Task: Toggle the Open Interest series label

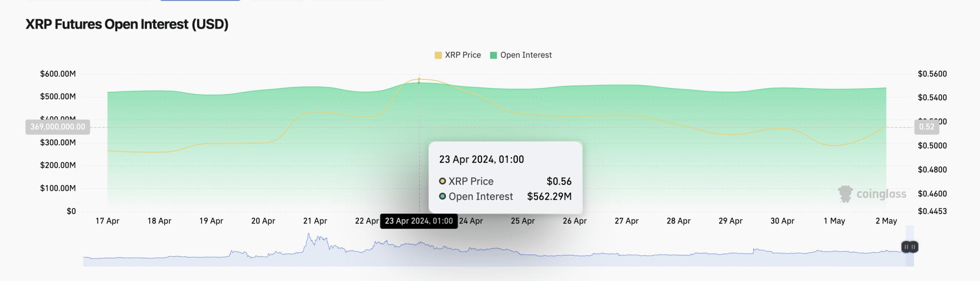Action: click(x=526, y=55)
